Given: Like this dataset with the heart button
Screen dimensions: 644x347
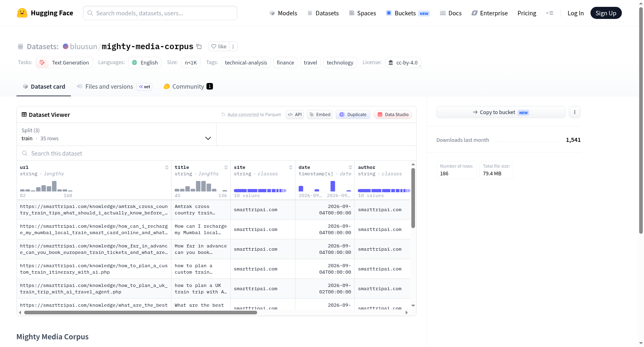Looking at the screenshot, I should (219, 46).
